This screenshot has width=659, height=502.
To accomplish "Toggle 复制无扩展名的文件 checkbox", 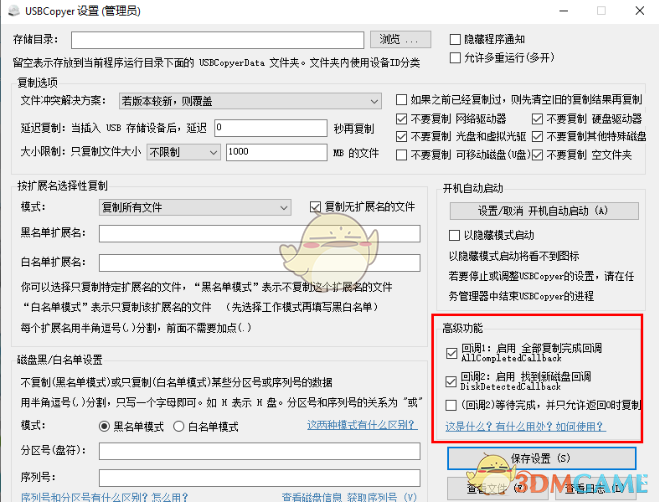I will 315,207.
